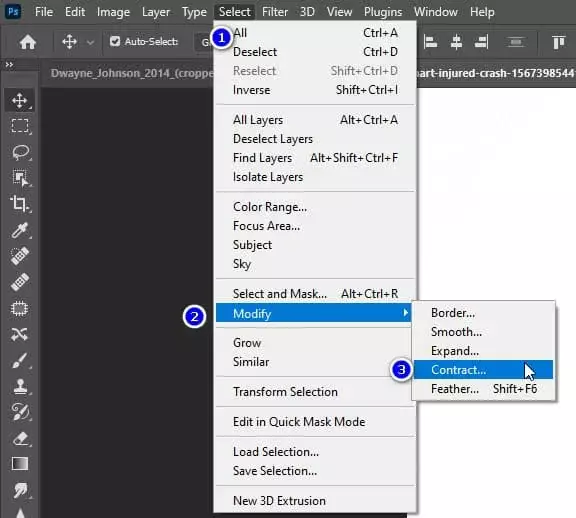Switch to art-injured-crash document tab

pyautogui.click(x=496, y=73)
